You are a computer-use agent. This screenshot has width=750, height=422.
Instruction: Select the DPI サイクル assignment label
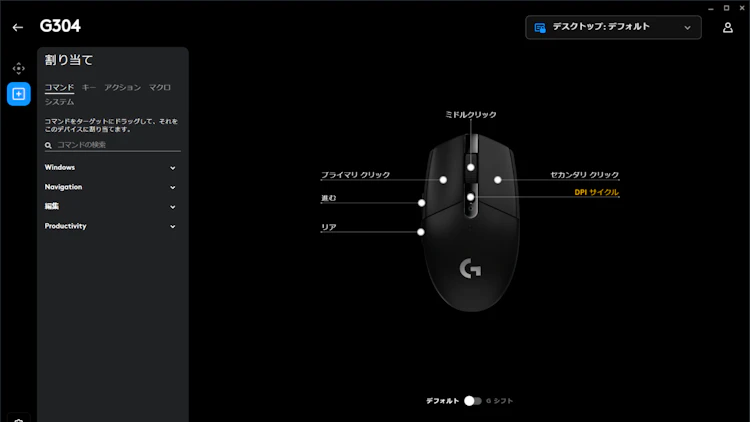596,192
